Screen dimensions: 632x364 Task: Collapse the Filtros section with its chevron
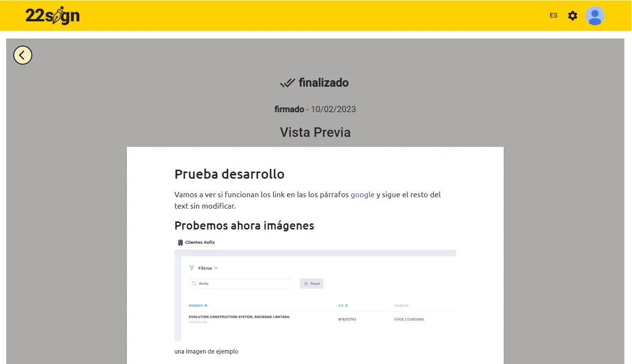pyautogui.click(x=216, y=268)
